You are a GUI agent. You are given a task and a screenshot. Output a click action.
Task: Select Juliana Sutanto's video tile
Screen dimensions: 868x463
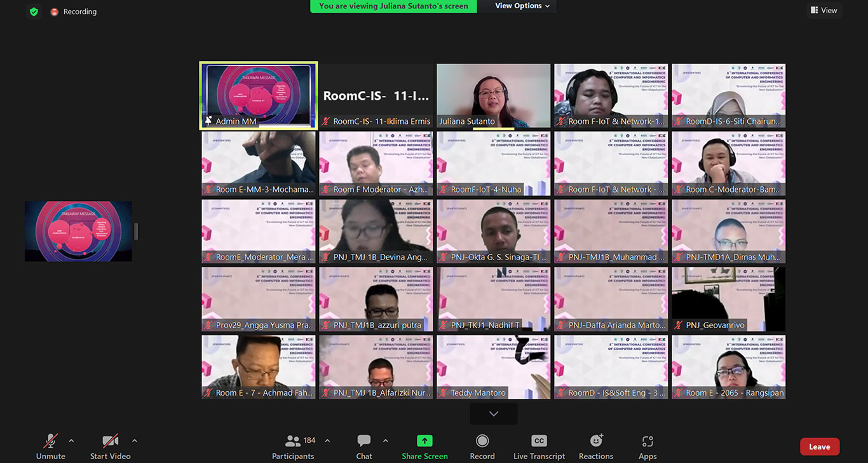(x=494, y=95)
